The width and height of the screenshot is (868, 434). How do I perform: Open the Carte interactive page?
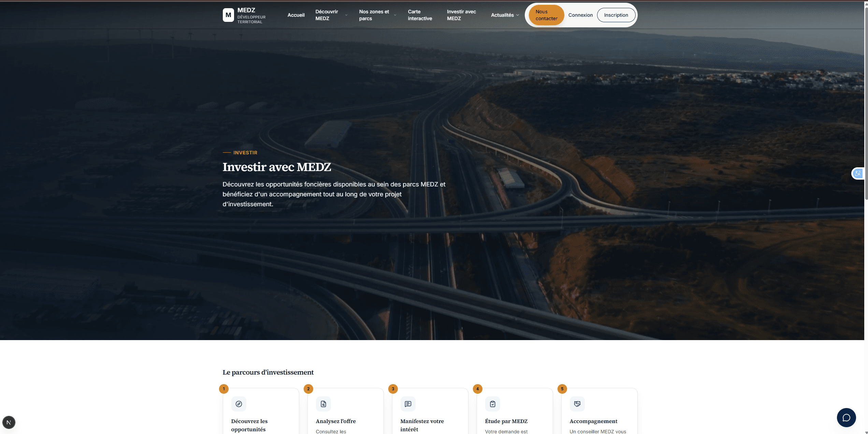pos(420,15)
